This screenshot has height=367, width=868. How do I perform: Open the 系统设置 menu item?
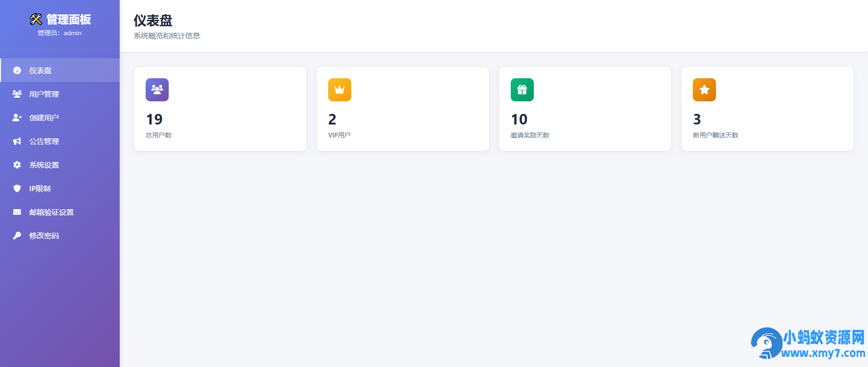pos(60,165)
